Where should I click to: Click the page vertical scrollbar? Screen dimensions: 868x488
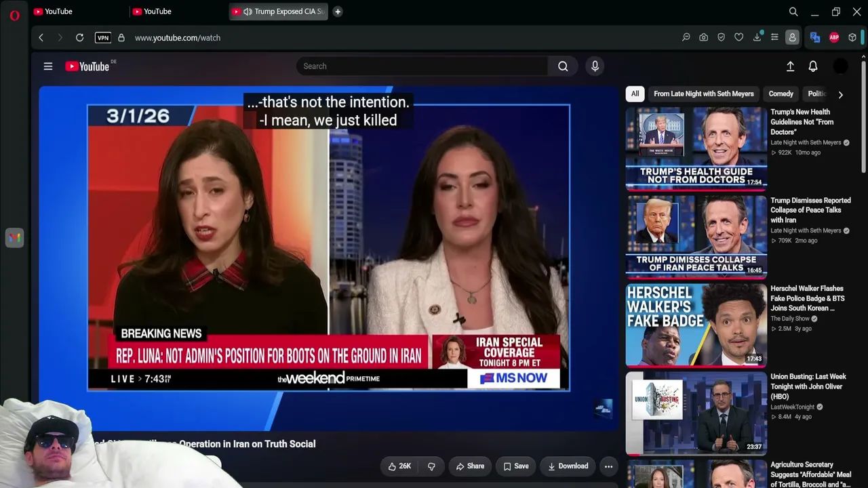click(x=863, y=115)
